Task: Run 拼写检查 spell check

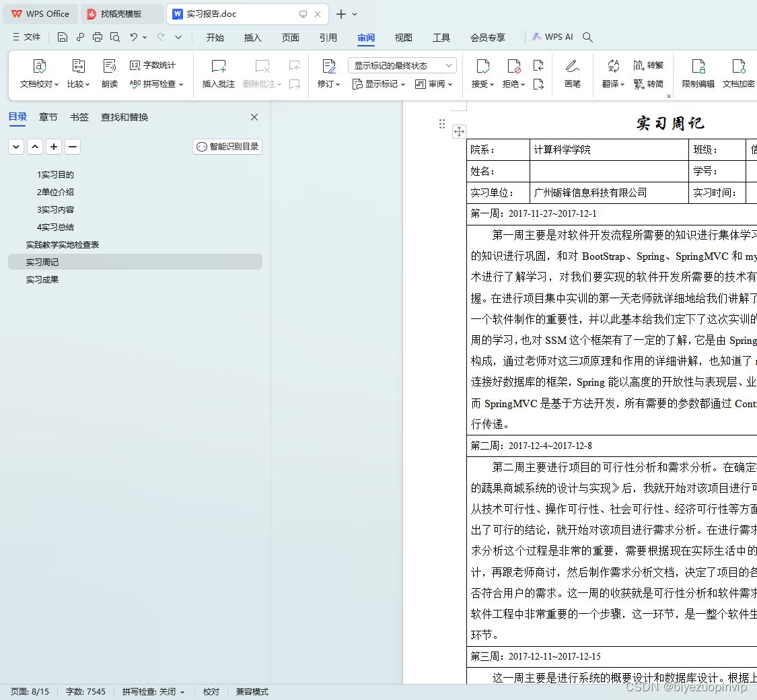Action: tap(156, 84)
